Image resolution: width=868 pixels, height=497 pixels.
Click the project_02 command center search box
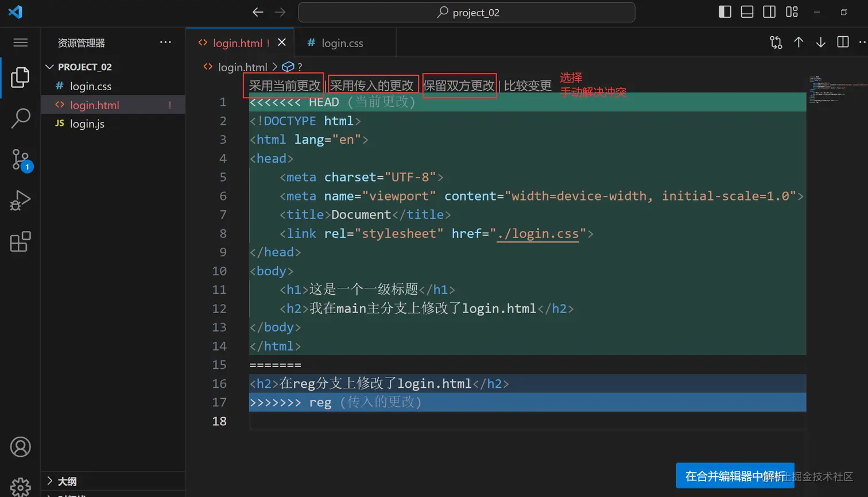[x=467, y=12]
